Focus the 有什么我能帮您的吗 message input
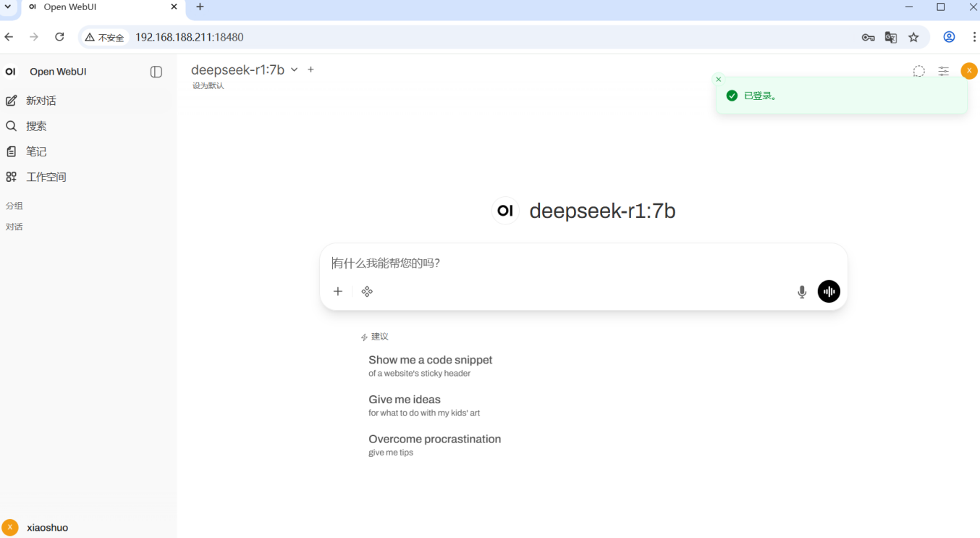Image resolution: width=980 pixels, height=538 pixels. click(x=583, y=263)
